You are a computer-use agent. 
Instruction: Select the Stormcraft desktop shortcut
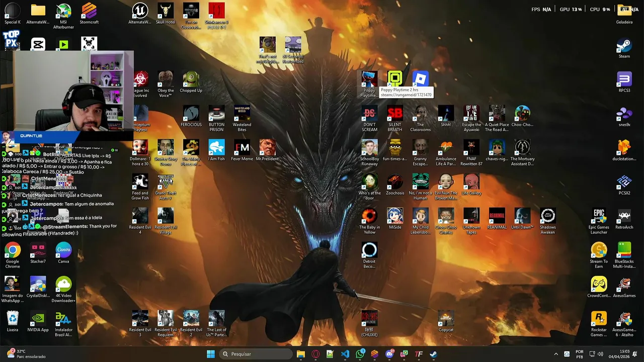point(89,14)
